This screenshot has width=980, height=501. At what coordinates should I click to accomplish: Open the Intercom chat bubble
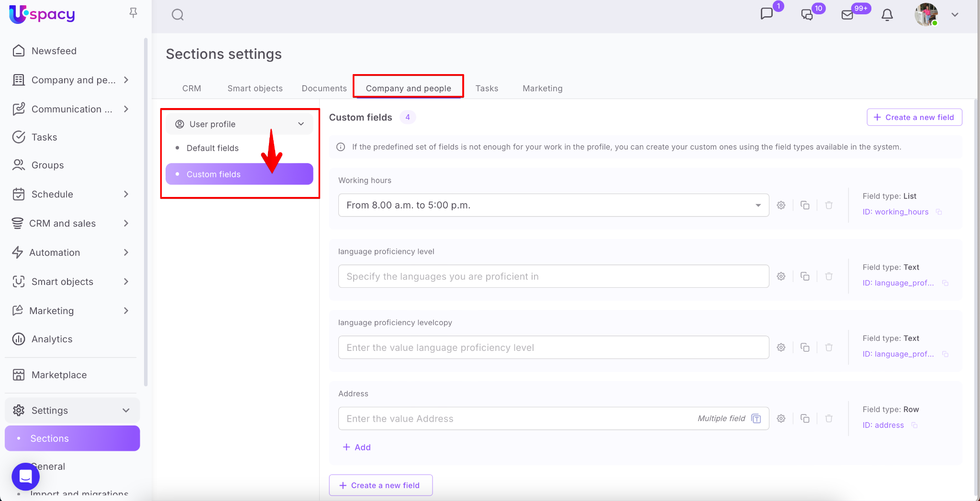[x=25, y=476]
